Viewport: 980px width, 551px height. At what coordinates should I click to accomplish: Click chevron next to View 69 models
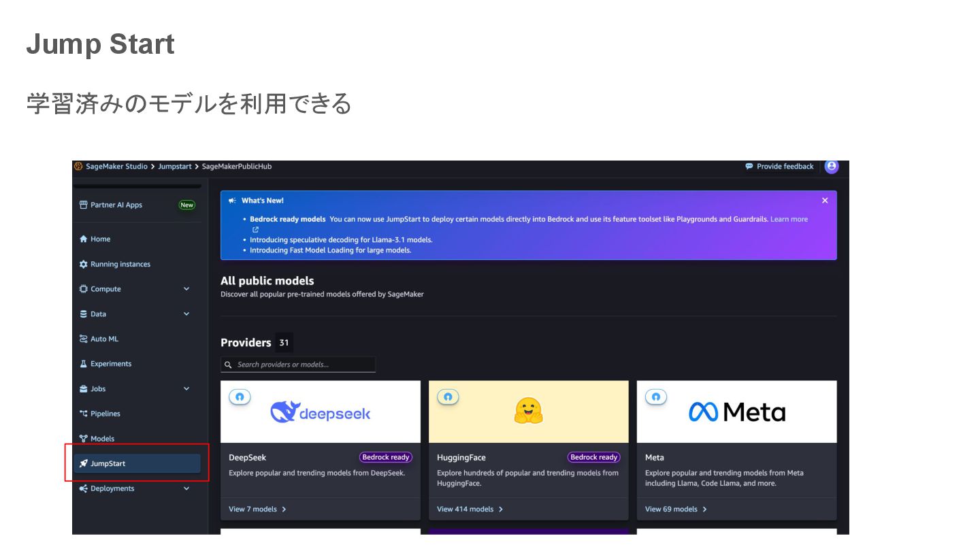[x=704, y=510]
